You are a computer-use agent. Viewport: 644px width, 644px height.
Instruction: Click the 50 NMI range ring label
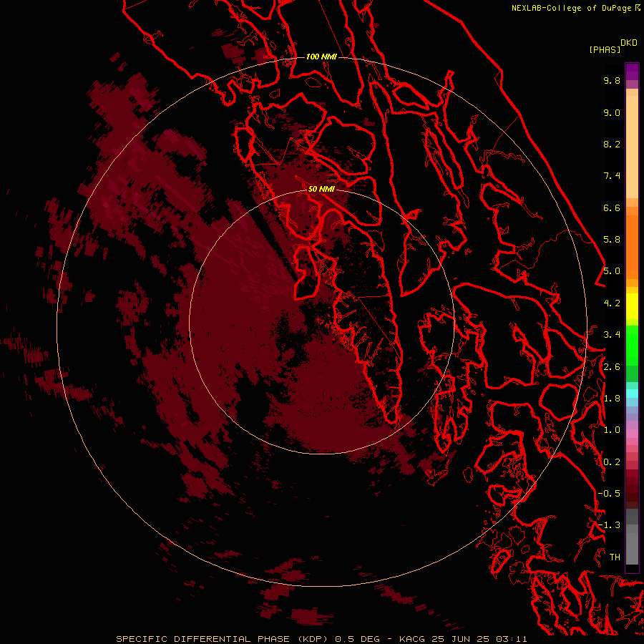click(321, 189)
